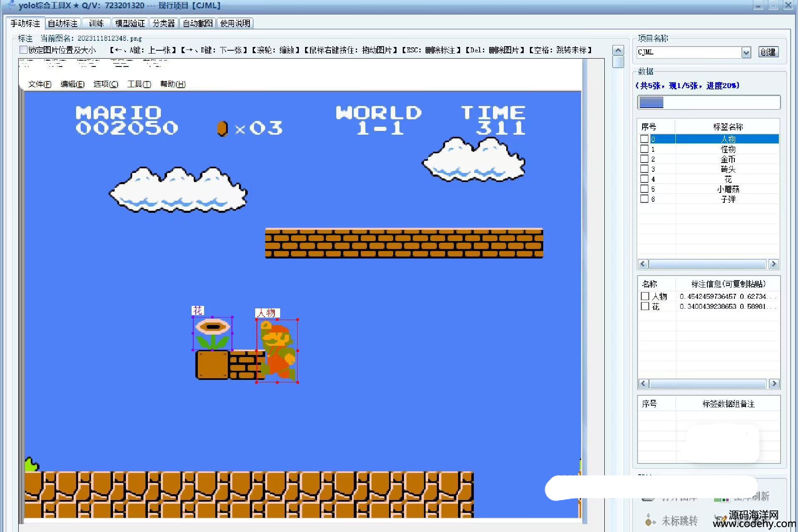Open the 自动标注 tab
Screen dimensions: 798x532
62,23
